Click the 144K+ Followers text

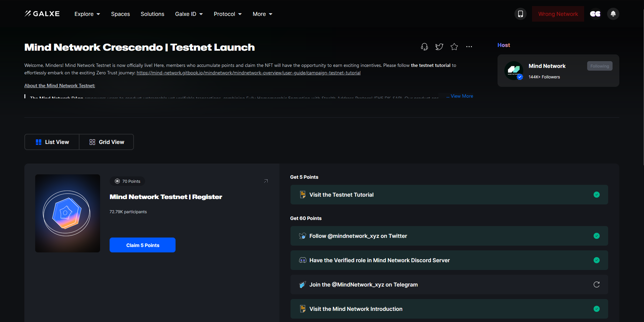click(544, 77)
